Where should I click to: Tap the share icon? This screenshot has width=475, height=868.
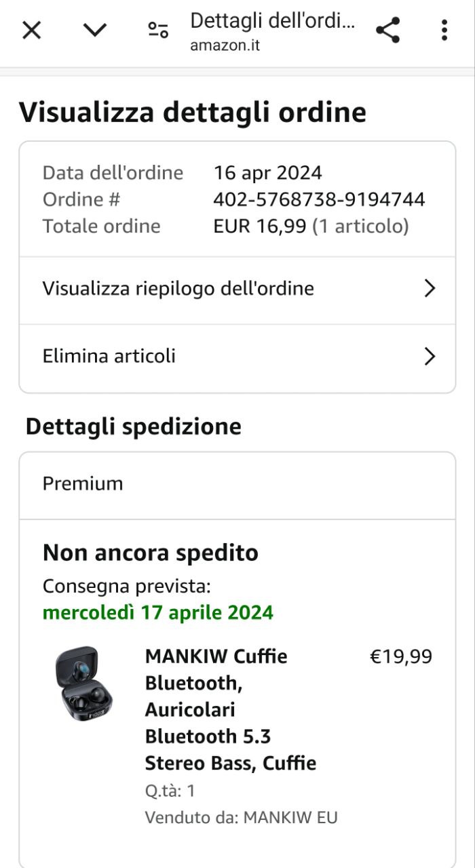(x=387, y=31)
